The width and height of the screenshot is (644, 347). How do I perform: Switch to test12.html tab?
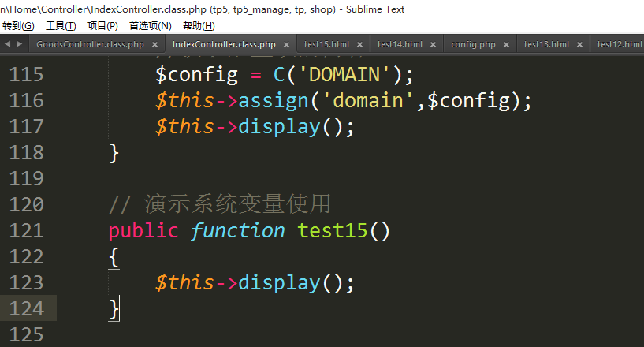tap(620, 44)
